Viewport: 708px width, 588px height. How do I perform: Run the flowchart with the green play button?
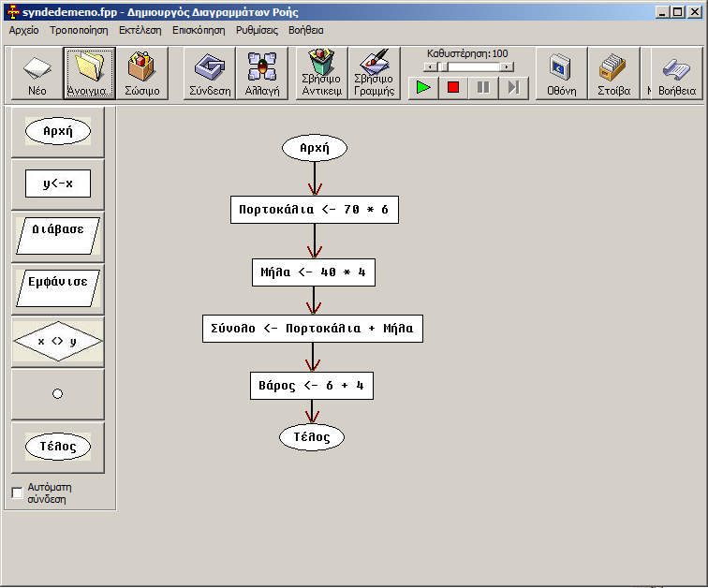pos(423,87)
